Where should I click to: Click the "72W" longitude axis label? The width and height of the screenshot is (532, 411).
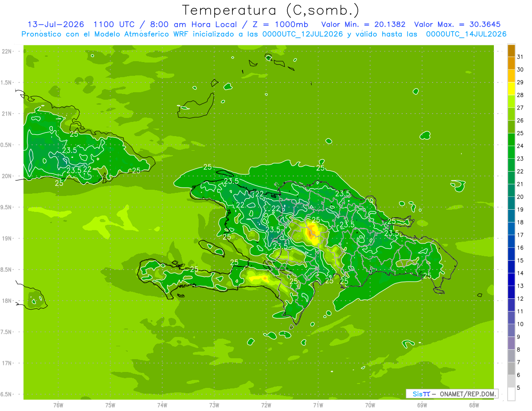(x=266, y=405)
